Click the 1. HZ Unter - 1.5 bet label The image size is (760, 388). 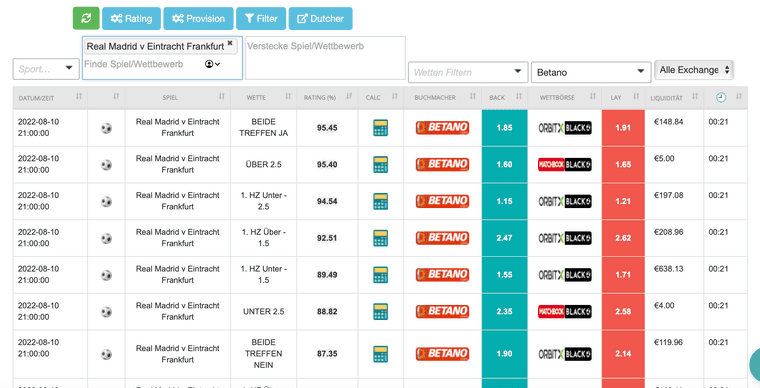point(264,275)
